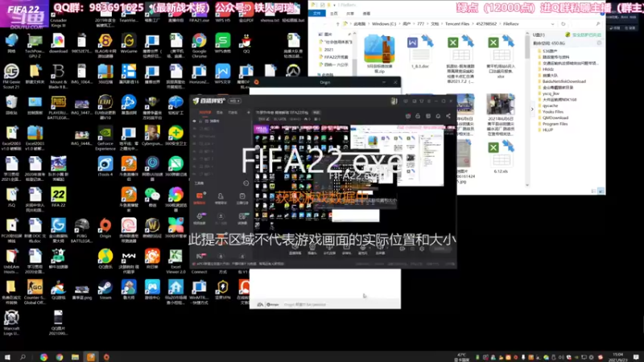Image resolution: width=644 pixels, height=362 pixels.
Task: Open QQ Music desktop icon
Action: point(105,258)
